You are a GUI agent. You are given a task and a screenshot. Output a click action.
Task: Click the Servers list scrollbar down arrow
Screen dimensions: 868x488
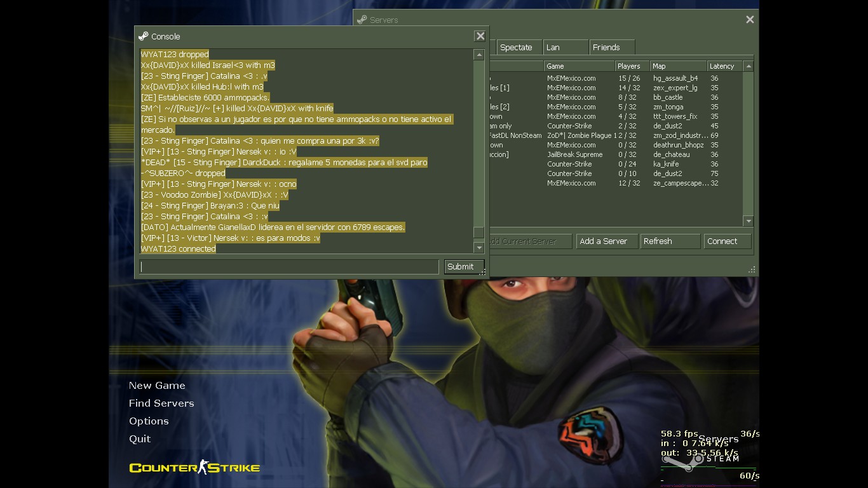pyautogui.click(x=749, y=221)
